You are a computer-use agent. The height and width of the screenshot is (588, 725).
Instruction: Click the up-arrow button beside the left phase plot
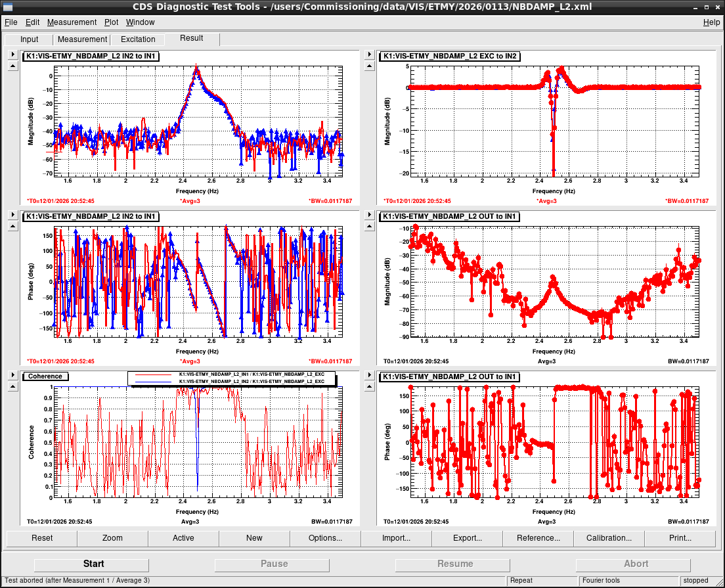[x=12, y=226]
